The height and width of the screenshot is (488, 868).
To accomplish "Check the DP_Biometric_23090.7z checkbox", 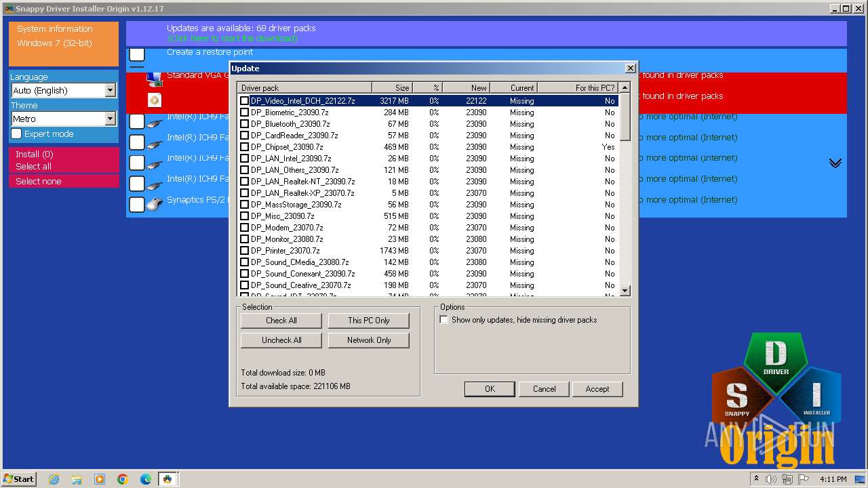I will 245,113.
